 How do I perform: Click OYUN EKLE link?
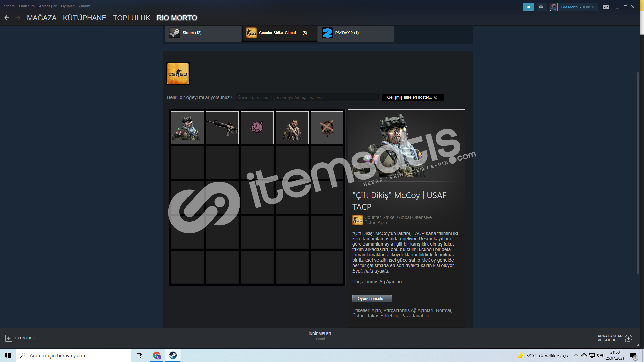pos(25,338)
